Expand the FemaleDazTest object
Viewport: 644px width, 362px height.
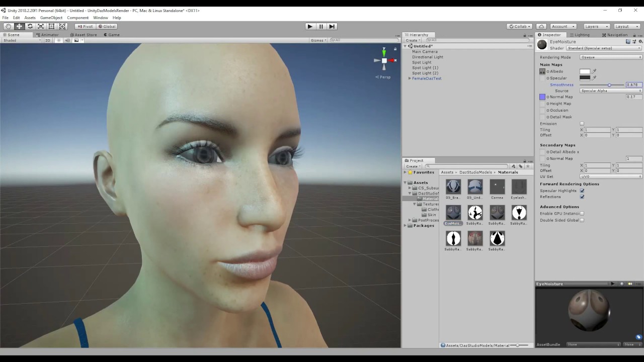410,78
